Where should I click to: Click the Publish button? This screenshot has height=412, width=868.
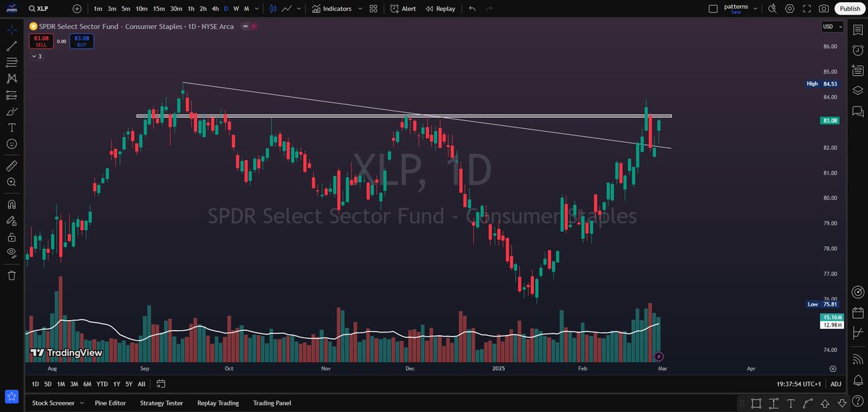[x=850, y=9]
